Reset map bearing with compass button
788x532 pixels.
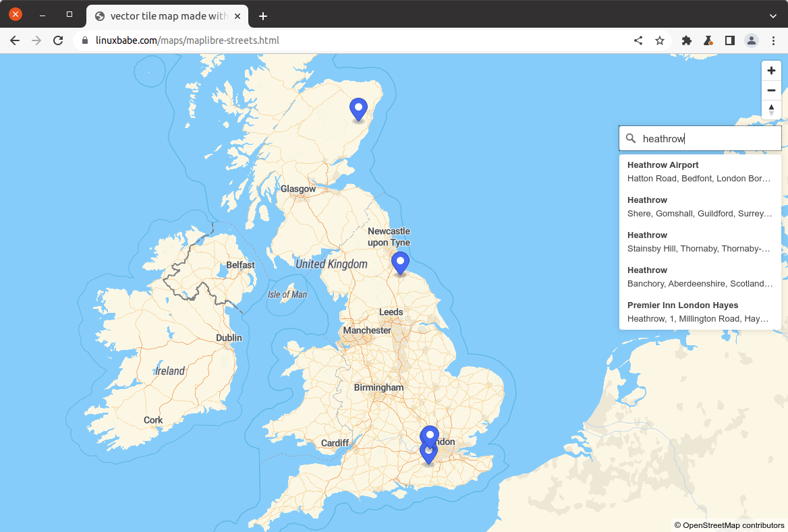point(771,110)
